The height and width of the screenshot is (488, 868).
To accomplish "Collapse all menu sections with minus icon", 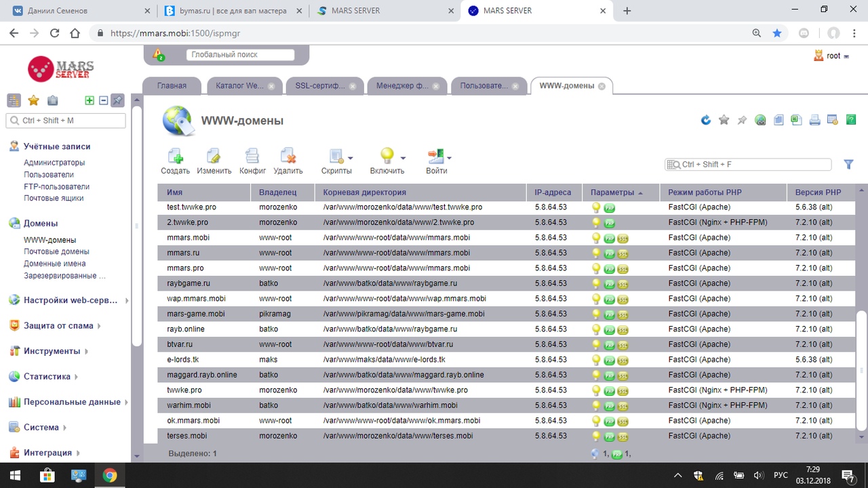I will tap(104, 100).
